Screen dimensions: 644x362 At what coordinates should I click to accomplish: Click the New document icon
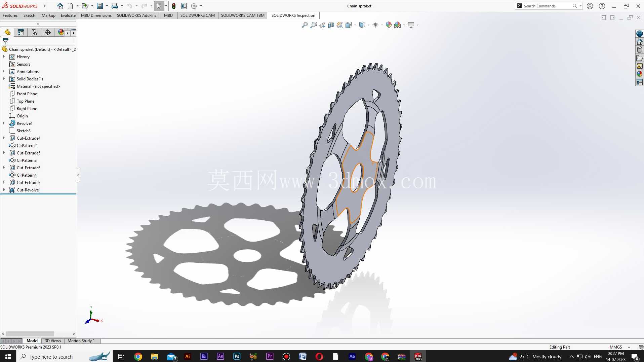tap(70, 6)
